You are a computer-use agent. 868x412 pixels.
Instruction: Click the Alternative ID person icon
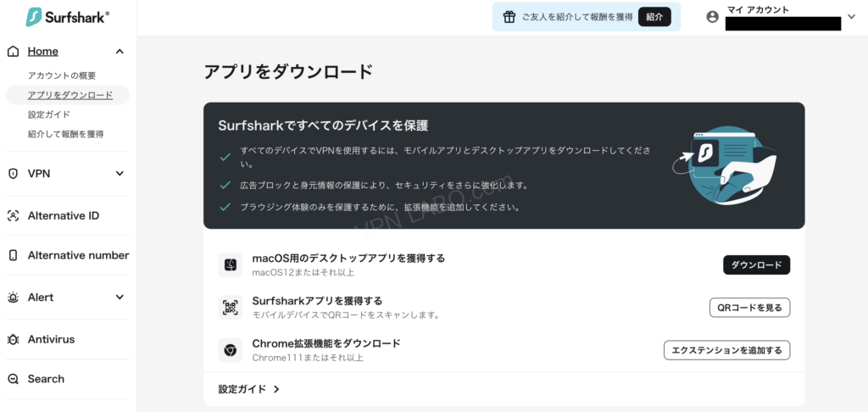click(x=13, y=216)
